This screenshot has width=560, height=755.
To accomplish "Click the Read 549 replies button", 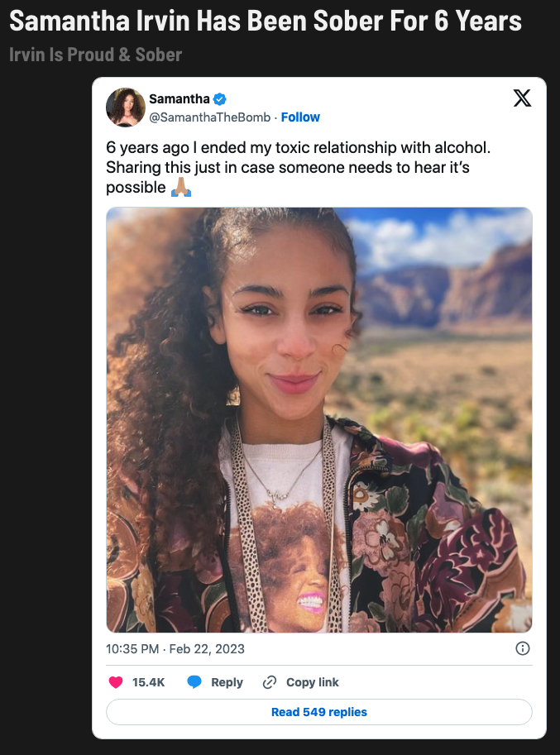I will tap(318, 712).
